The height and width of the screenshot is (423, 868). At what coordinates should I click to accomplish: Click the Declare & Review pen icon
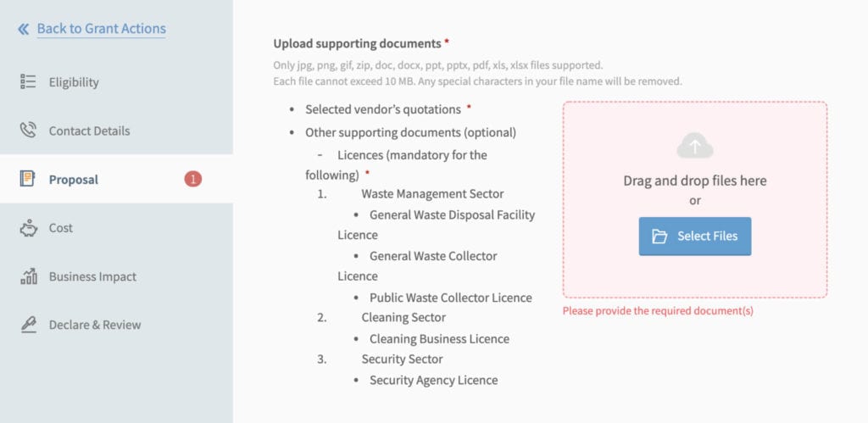coord(28,325)
